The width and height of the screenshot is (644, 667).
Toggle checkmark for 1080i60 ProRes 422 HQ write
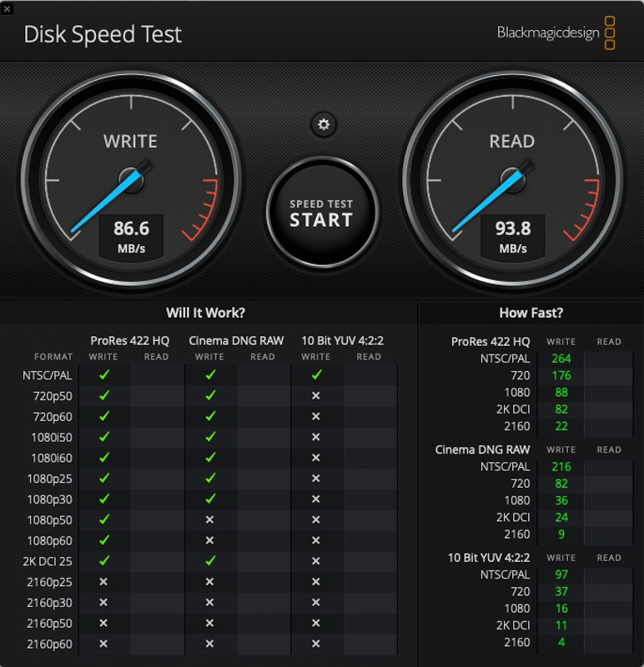click(103, 457)
